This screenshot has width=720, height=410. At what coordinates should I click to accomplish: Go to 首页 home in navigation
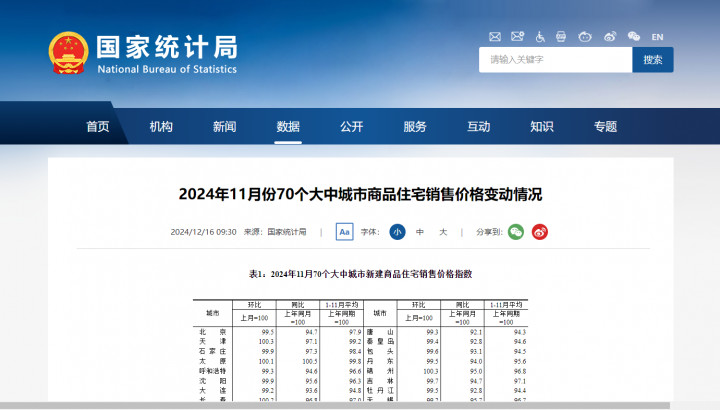pyautogui.click(x=97, y=127)
